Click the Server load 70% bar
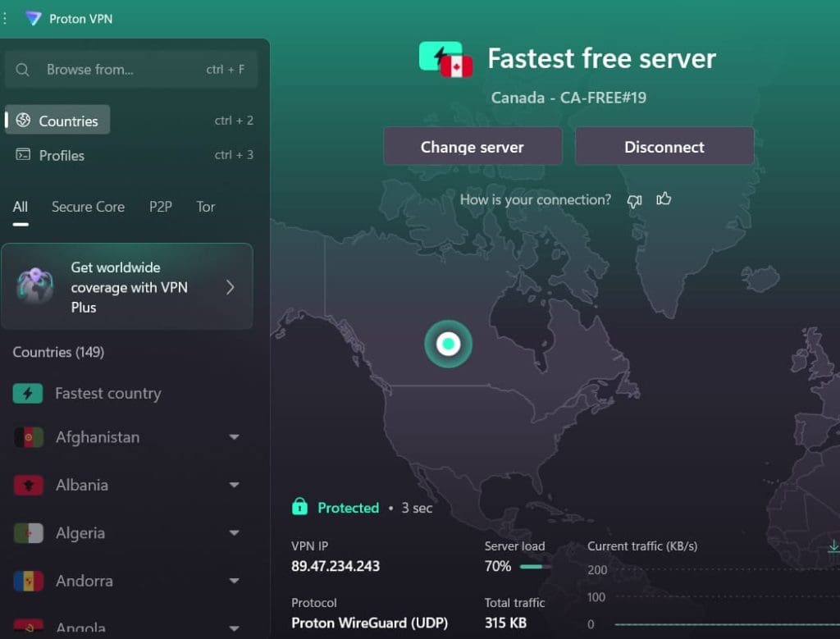Image resolution: width=840 pixels, height=639 pixels. [535, 567]
